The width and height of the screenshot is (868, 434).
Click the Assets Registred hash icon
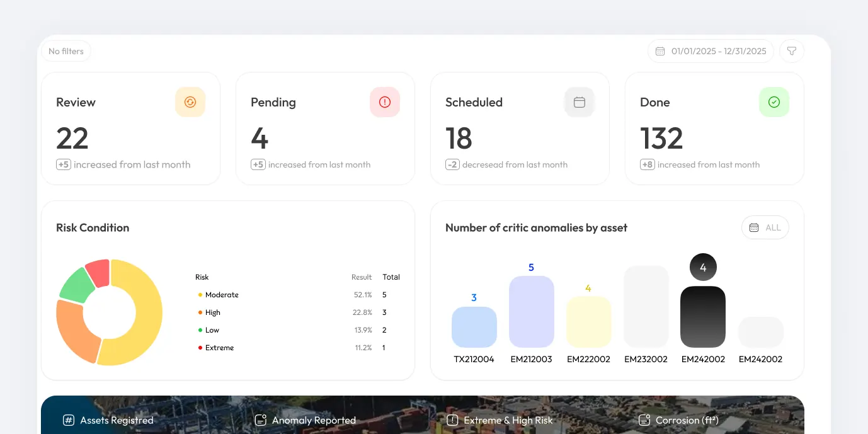click(69, 420)
